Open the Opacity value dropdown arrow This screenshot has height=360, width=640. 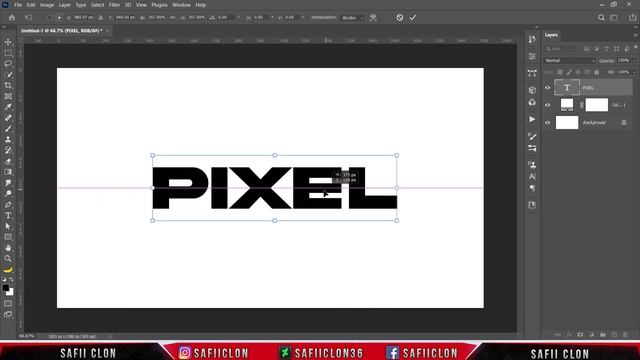[x=634, y=60]
